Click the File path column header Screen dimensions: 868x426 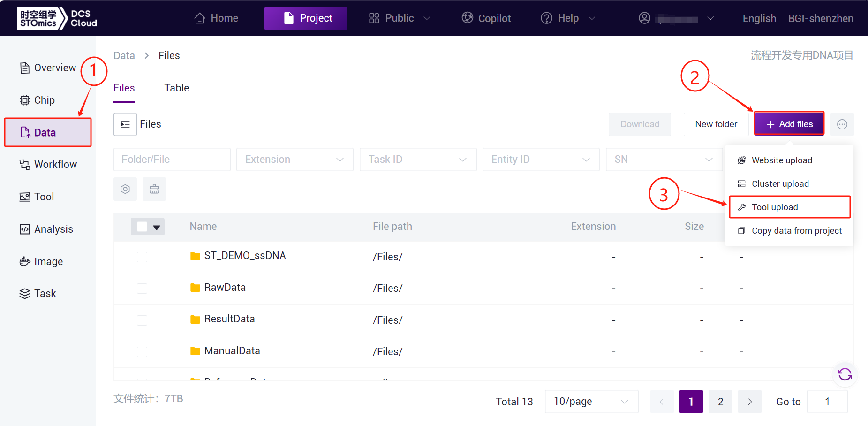392,227
